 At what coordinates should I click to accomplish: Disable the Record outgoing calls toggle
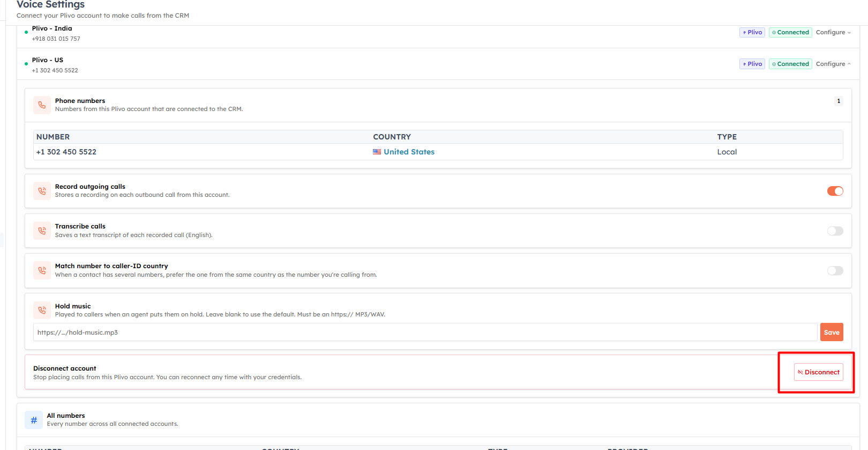pos(835,191)
